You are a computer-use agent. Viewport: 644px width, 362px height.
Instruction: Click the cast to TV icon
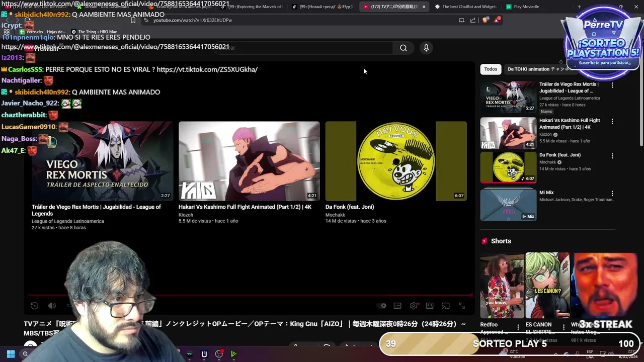(x=446, y=306)
